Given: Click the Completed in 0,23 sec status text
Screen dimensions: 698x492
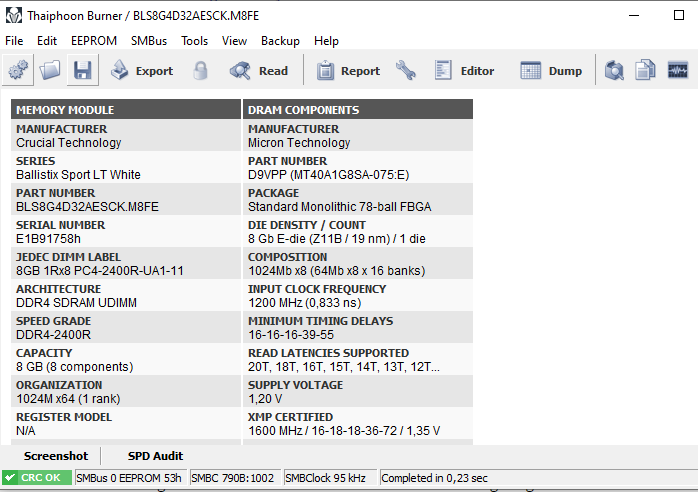Looking at the screenshot, I should [434, 478].
